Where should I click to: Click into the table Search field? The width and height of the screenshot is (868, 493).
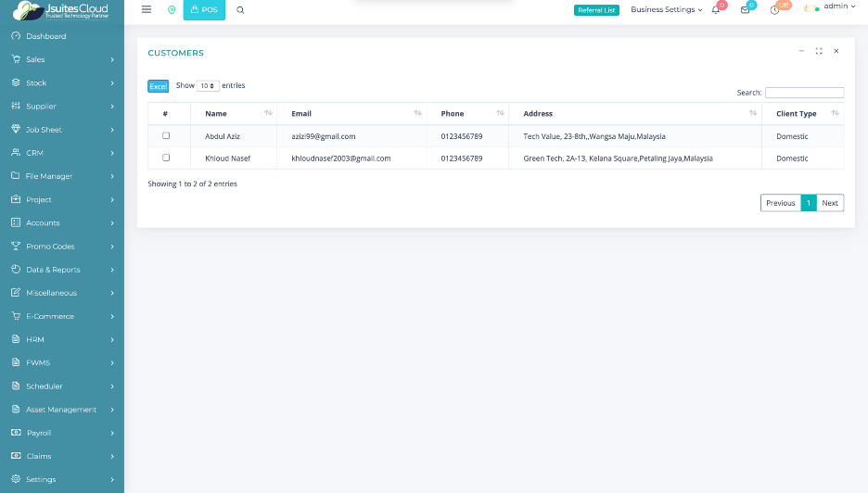pyautogui.click(x=804, y=93)
